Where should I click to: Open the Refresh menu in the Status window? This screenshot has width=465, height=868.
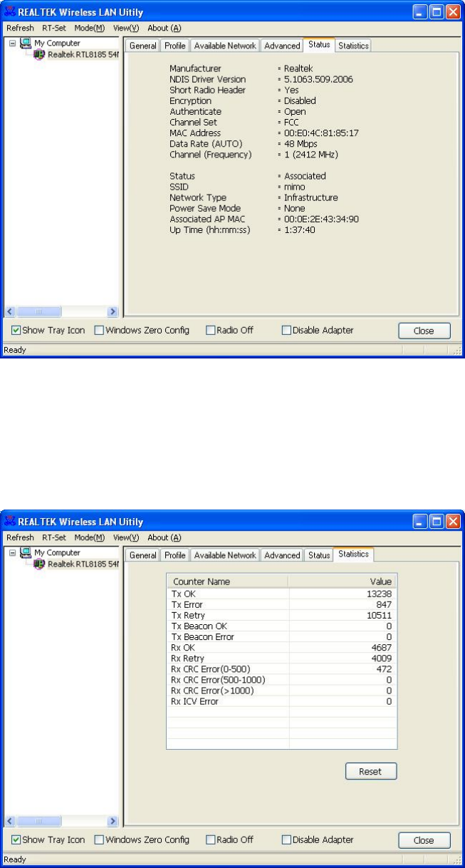click(20, 28)
